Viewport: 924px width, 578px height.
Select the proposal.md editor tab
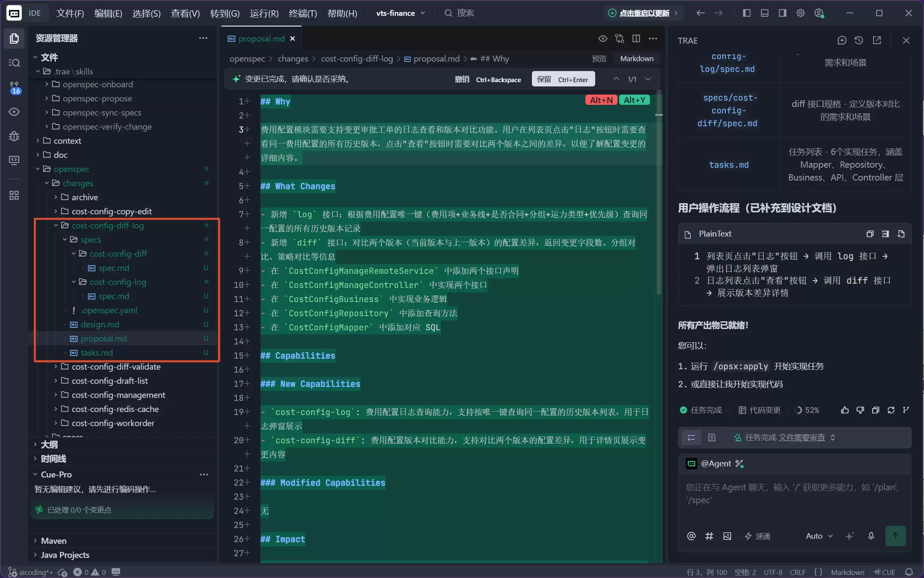[x=261, y=39]
